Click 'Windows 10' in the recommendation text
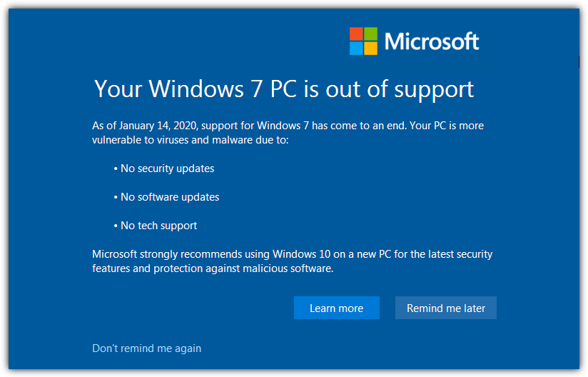Image resolution: width=588 pixels, height=377 pixels. point(302,254)
